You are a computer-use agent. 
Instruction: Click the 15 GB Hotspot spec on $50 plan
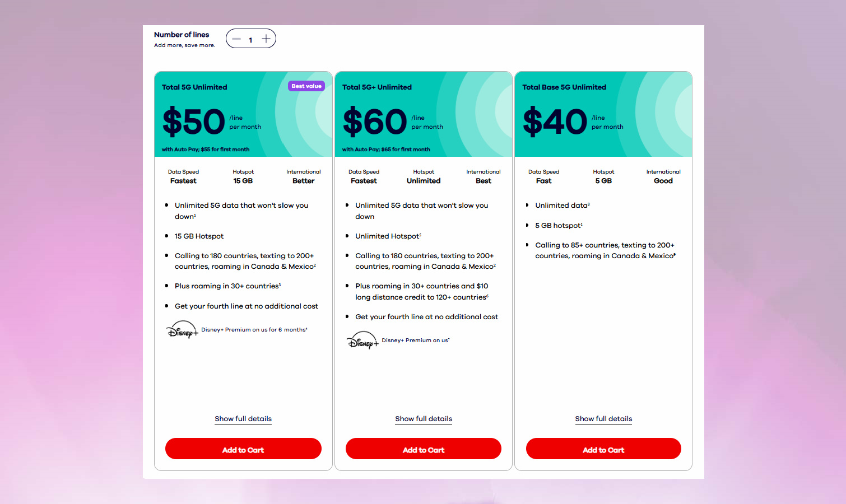click(243, 180)
